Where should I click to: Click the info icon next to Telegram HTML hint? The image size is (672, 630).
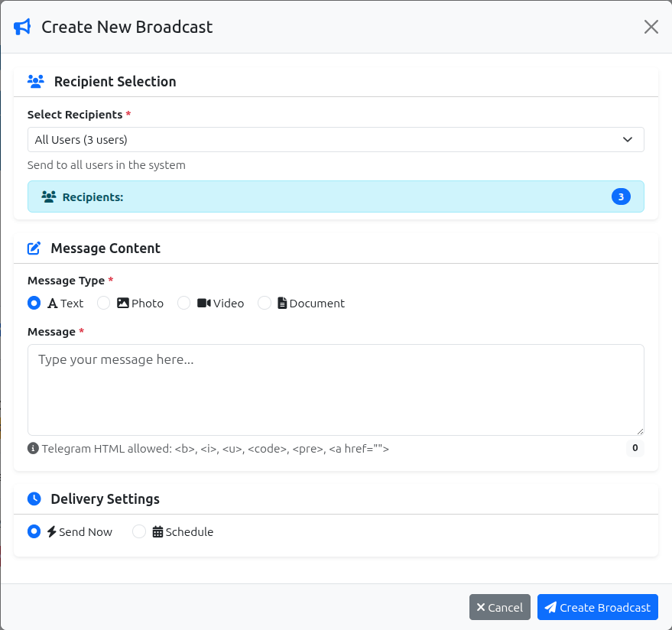(34, 448)
